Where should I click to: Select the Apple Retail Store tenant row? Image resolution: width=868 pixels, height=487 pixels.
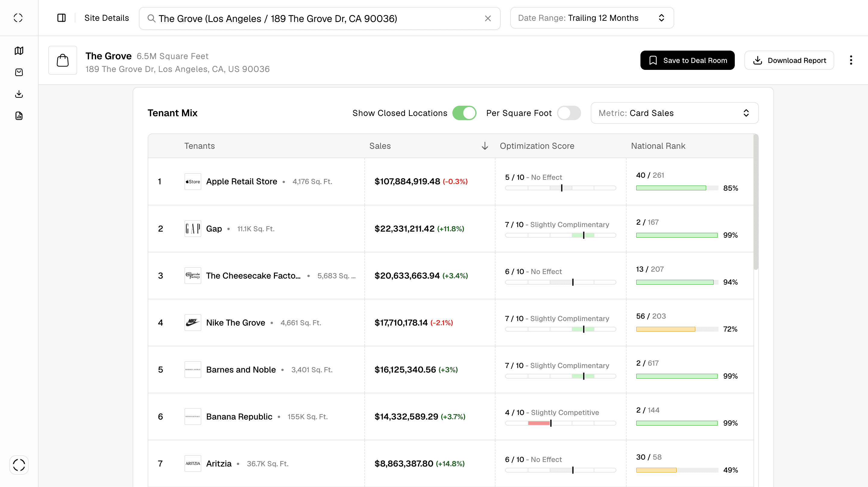pos(451,182)
